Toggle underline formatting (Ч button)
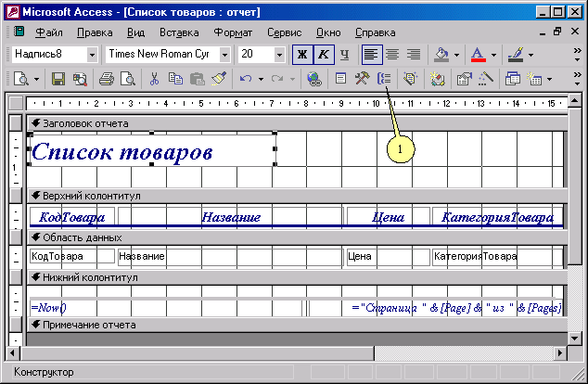This screenshot has height=384, width=588. 344,55
